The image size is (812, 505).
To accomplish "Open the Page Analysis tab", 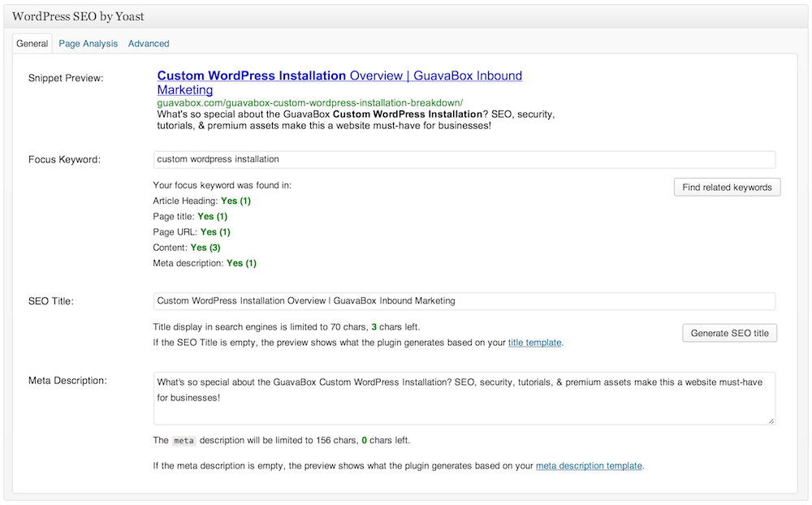I will click(x=88, y=44).
